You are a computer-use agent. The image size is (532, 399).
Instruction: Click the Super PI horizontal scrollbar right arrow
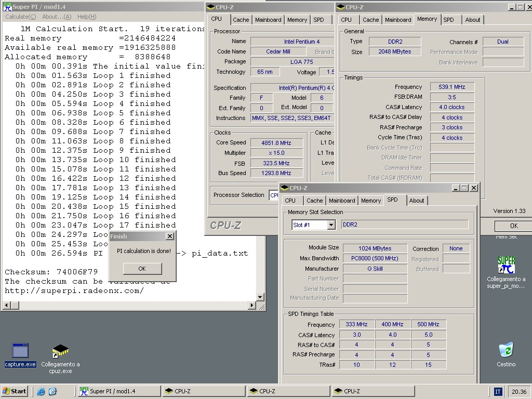[251, 305]
